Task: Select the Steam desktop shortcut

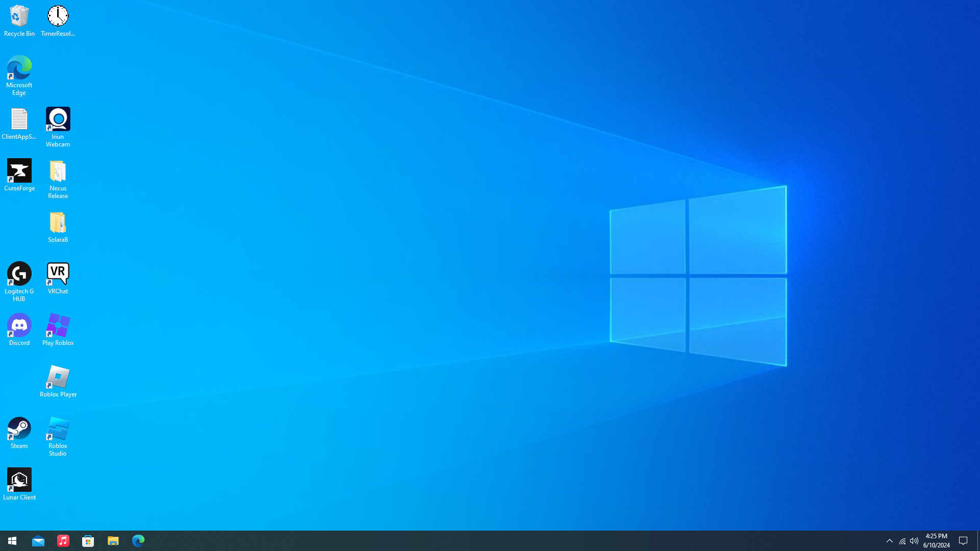Action: [x=19, y=429]
